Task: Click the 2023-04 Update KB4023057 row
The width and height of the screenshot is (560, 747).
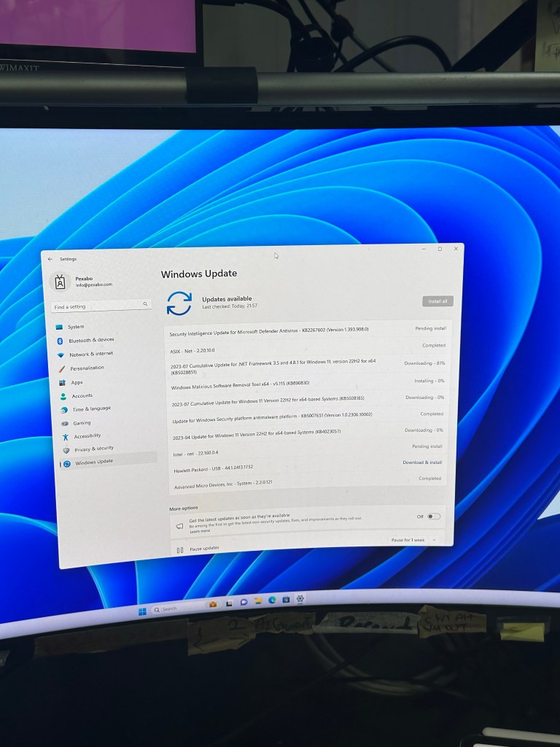Action: coord(308,433)
